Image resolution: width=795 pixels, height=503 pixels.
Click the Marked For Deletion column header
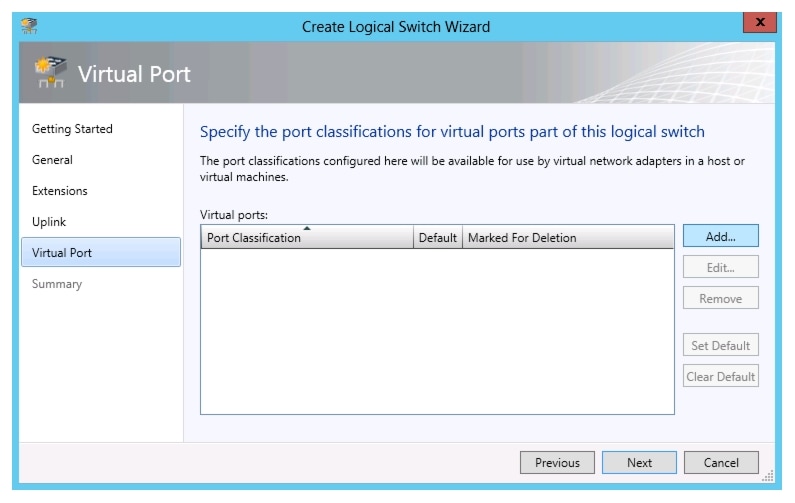coord(568,237)
